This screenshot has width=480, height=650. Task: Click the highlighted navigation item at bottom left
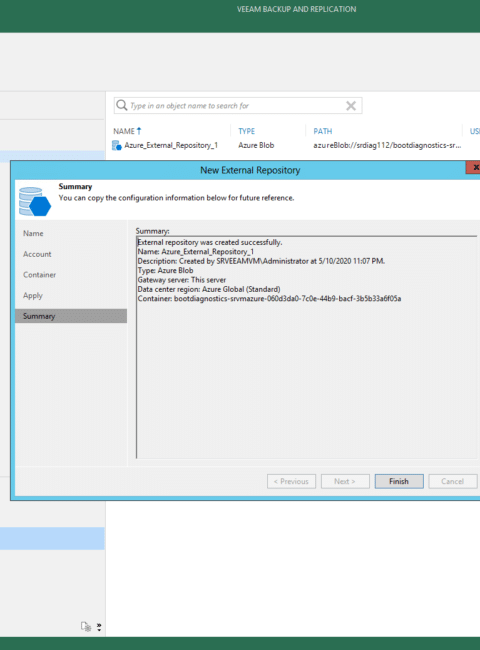(x=52, y=538)
